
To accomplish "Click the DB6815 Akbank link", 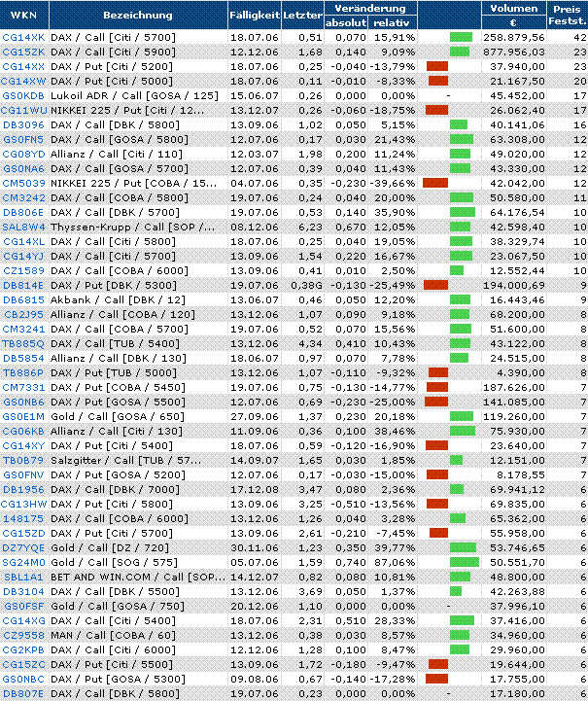I will (23, 300).
